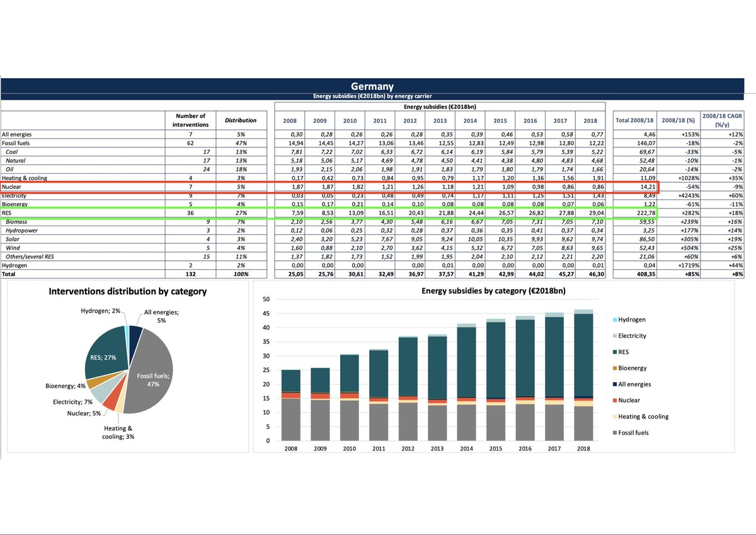Select grand total cell '408,35'

coord(636,275)
